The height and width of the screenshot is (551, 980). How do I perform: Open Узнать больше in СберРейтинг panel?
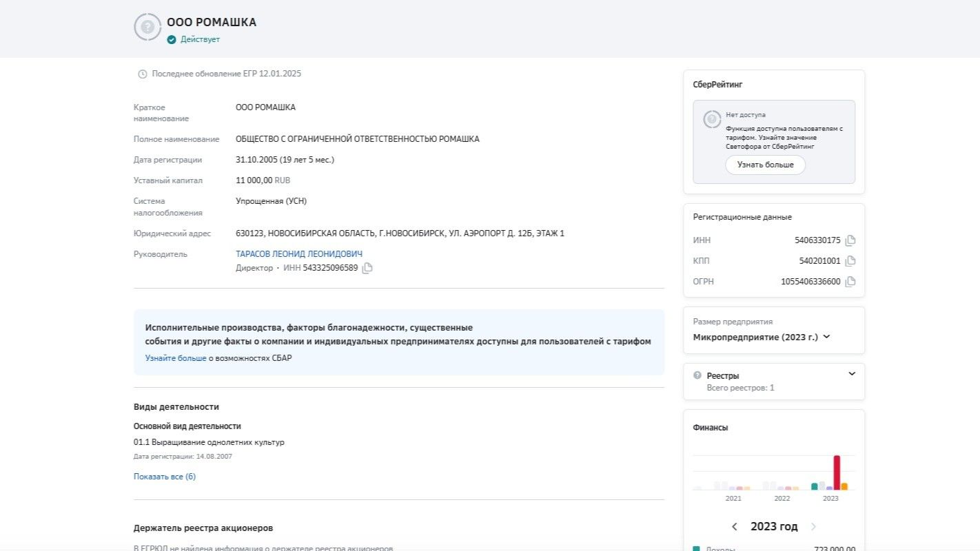point(765,165)
